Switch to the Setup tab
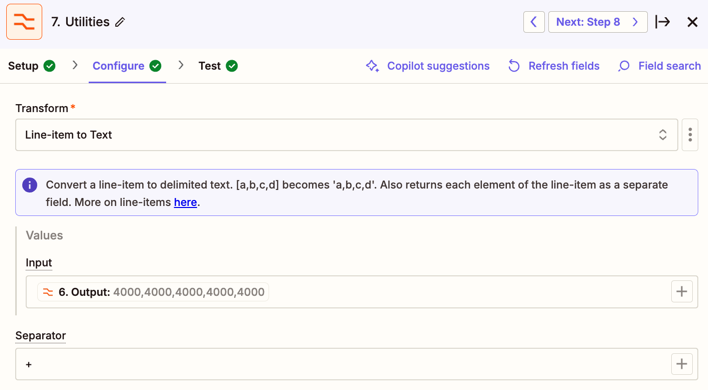 click(32, 66)
